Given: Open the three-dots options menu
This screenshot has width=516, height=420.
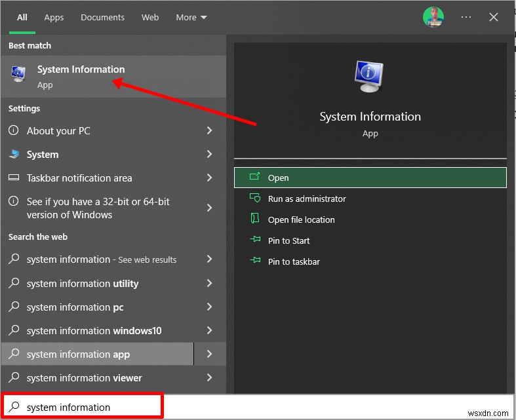Looking at the screenshot, I should pyautogui.click(x=466, y=17).
